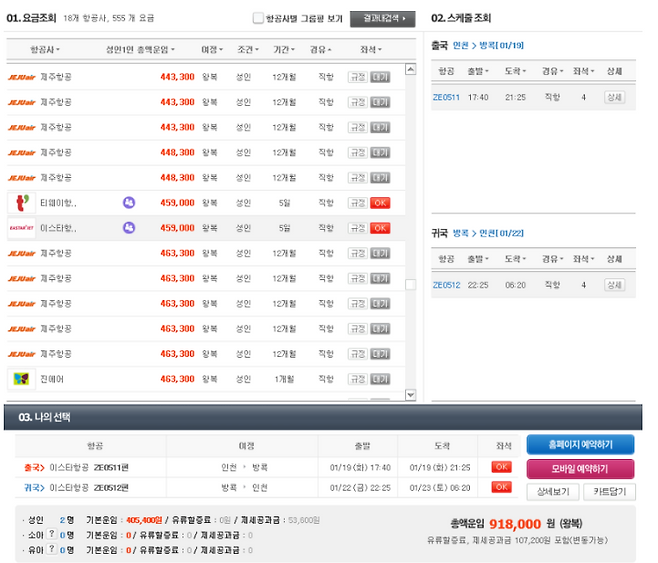Sort by the 항공사 column header
The width and height of the screenshot is (658, 563).
tap(45, 49)
